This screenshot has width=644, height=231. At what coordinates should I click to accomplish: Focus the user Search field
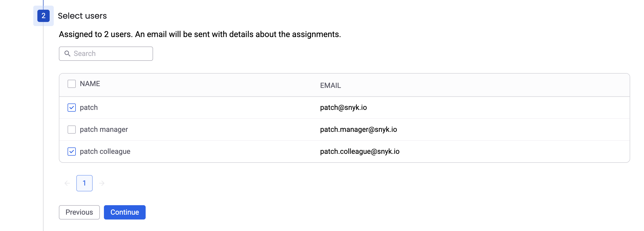[x=110, y=54]
